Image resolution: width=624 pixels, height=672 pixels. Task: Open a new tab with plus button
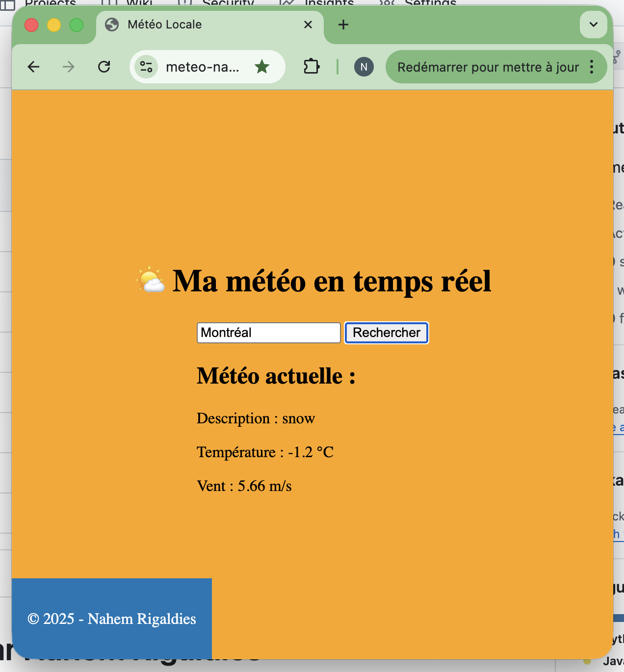tap(343, 25)
